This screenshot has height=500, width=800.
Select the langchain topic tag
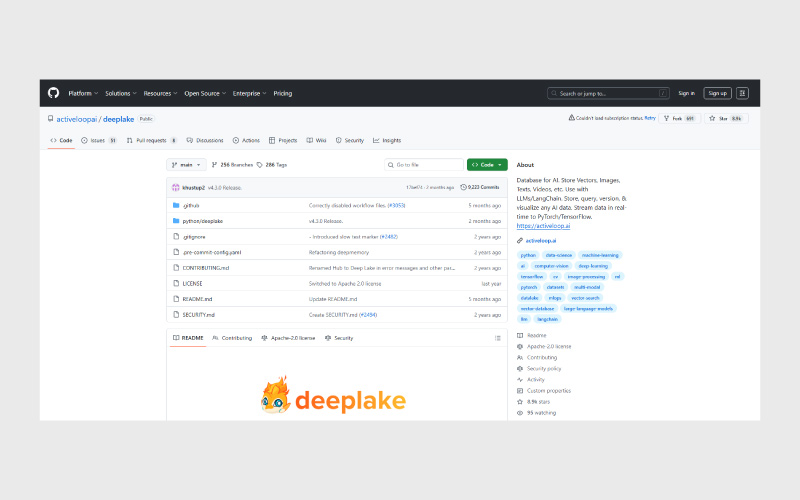(x=547, y=319)
